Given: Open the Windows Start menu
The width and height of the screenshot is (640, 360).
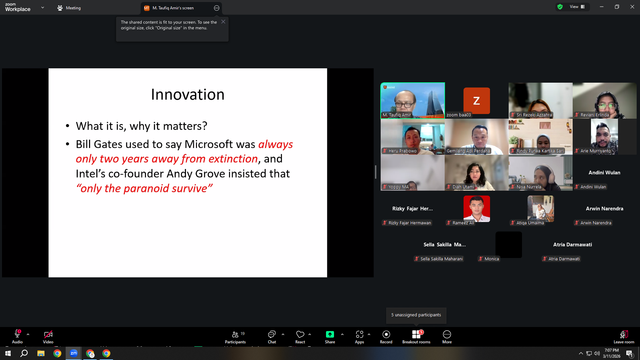Looking at the screenshot, I should [x=8, y=353].
